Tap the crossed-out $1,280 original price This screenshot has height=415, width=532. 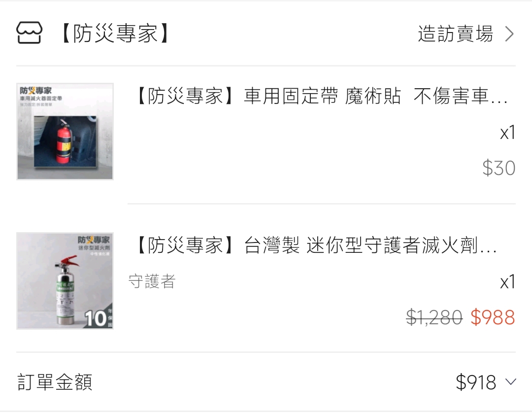[x=434, y=317]
